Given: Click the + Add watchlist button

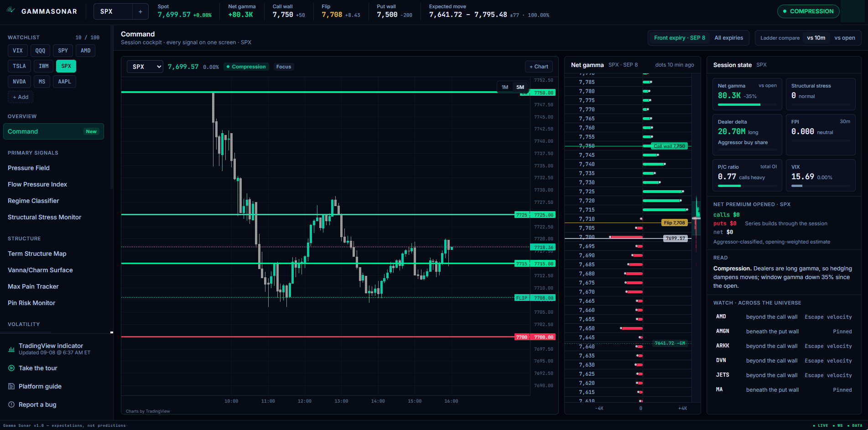Looking at the screenshot, I should coord(21,97).
